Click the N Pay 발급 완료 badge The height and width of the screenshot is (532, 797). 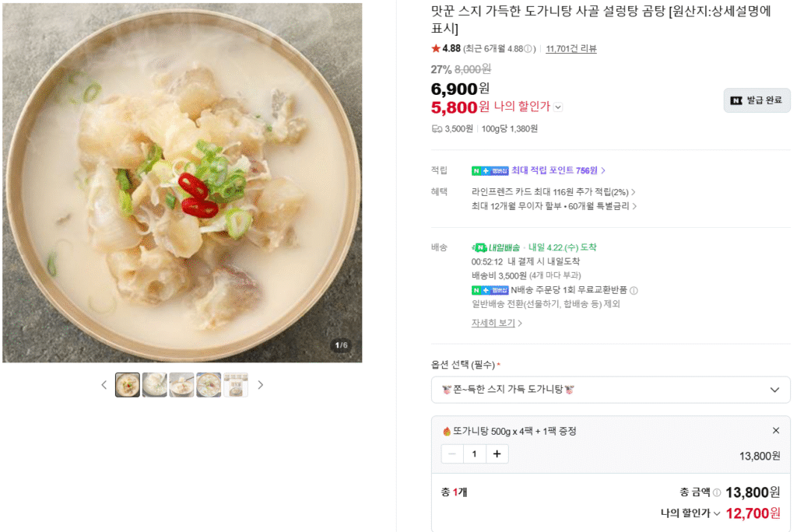point(757,100)
